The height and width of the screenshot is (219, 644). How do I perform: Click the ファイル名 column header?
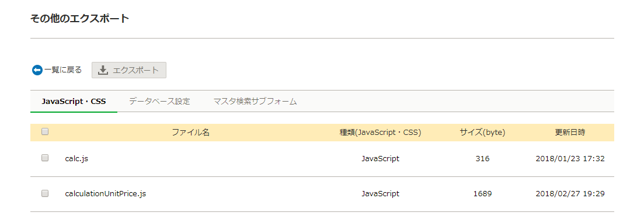pos(190,133)
